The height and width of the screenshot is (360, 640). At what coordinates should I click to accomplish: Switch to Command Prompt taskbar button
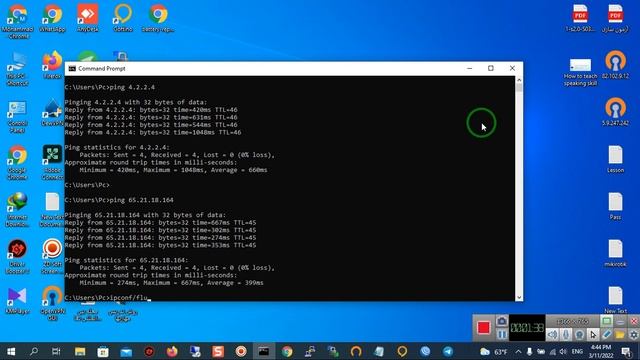264,351
